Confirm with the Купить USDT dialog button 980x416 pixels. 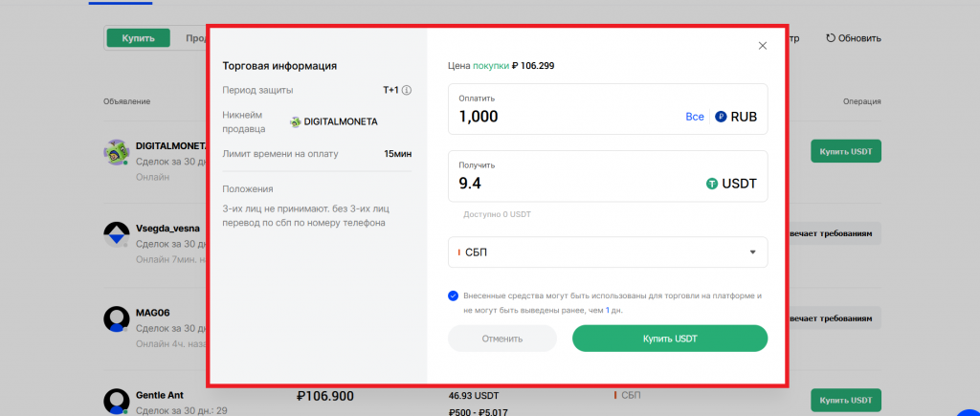coord(670,339)
